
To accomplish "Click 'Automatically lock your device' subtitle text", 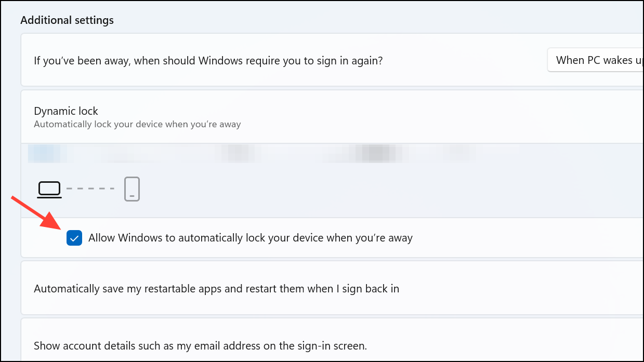I will 137,125.
